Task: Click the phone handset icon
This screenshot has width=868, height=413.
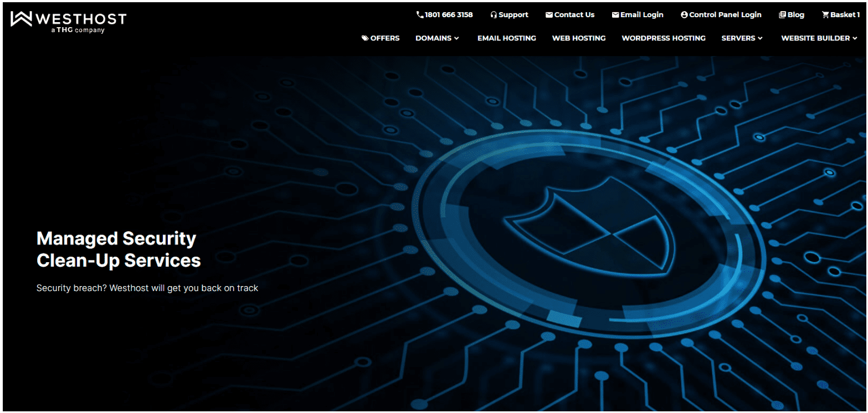Action: [420, 15]
